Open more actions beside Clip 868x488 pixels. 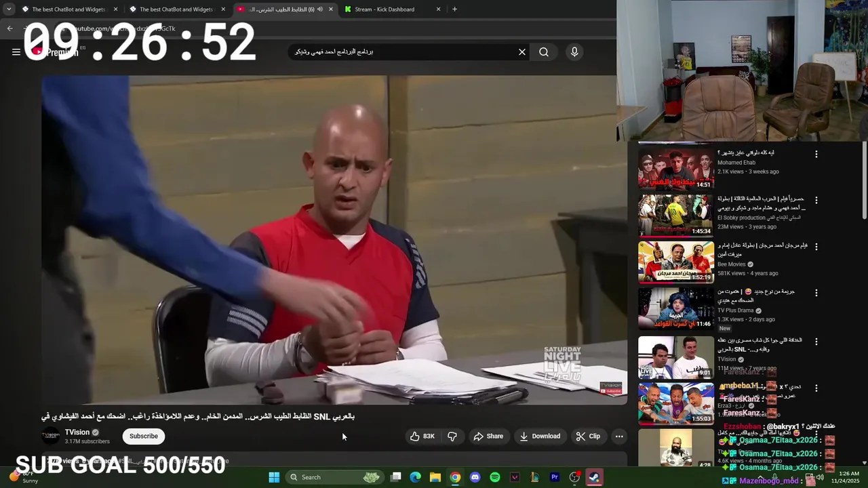[x=619, y=436]
